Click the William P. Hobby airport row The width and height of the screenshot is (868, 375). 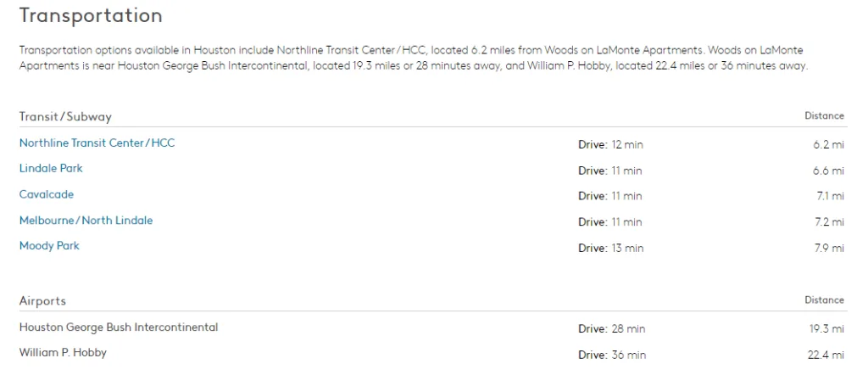point(63,353)
